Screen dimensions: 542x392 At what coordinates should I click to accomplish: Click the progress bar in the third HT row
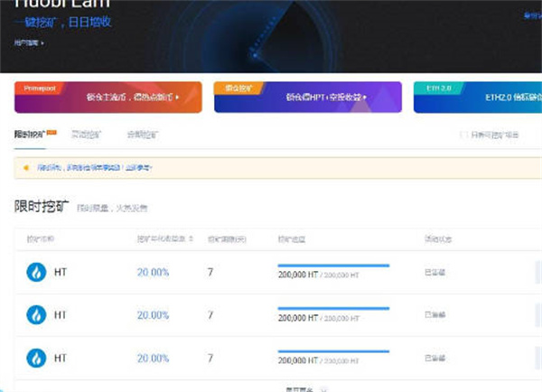click(x=333, y=351)
